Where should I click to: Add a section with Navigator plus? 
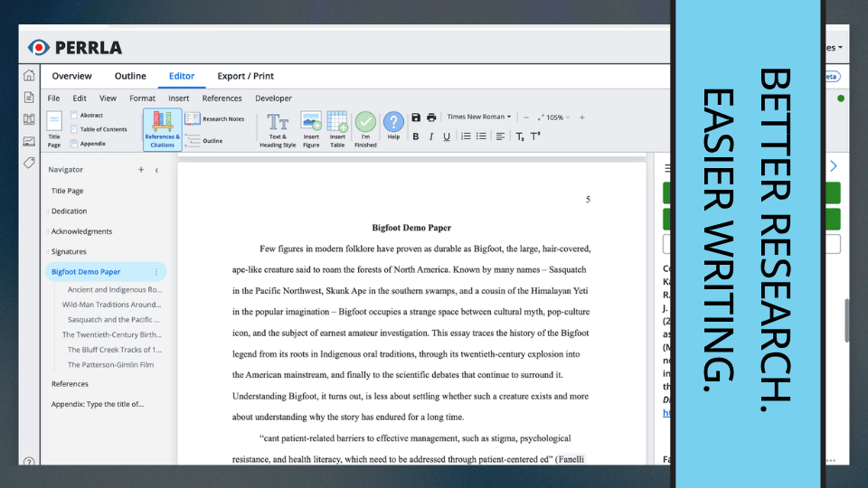[x=141, y=169]
